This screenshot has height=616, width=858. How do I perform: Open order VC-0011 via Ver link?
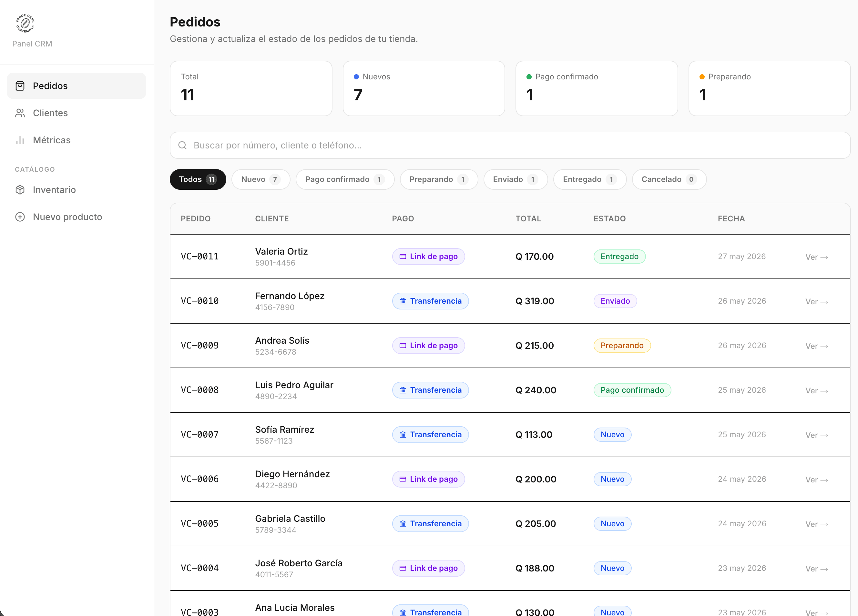pyautogui.click(x=817, y=257)
